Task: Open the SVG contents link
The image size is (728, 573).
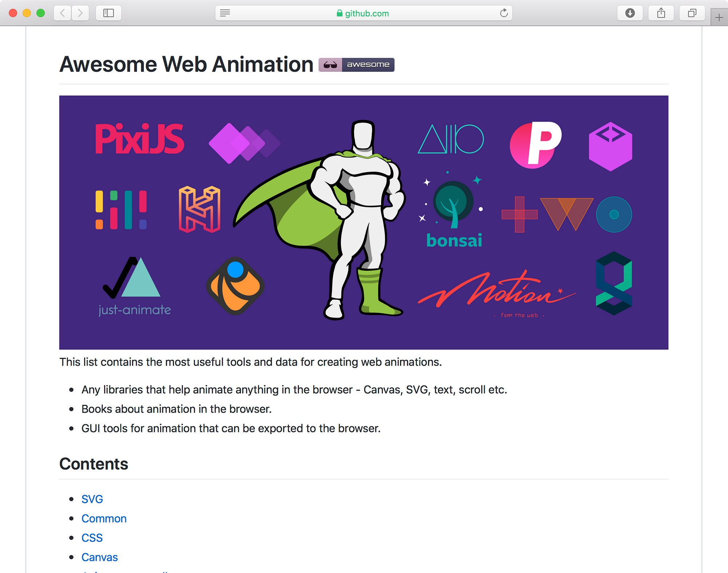Action: click(x=92, y=499)
